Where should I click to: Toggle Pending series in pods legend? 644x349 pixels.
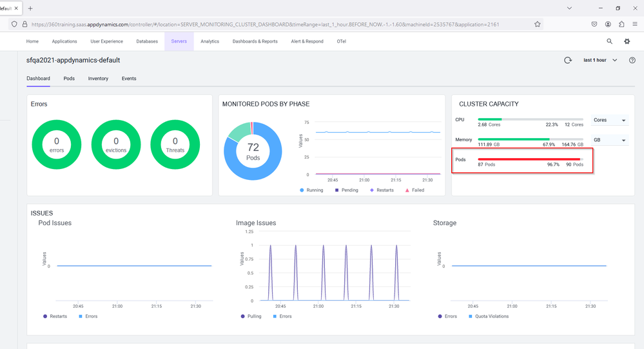tap(346, 190)
